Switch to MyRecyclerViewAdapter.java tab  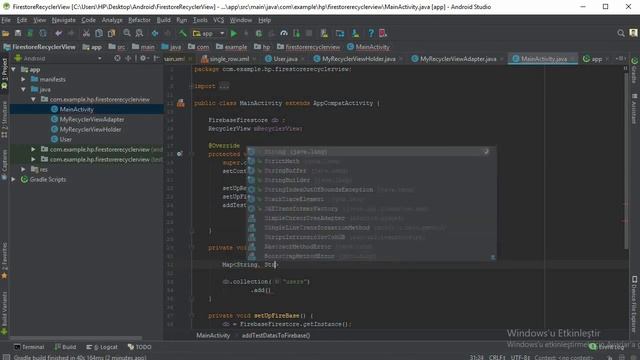pyautogui.click(x=458, y=59)
